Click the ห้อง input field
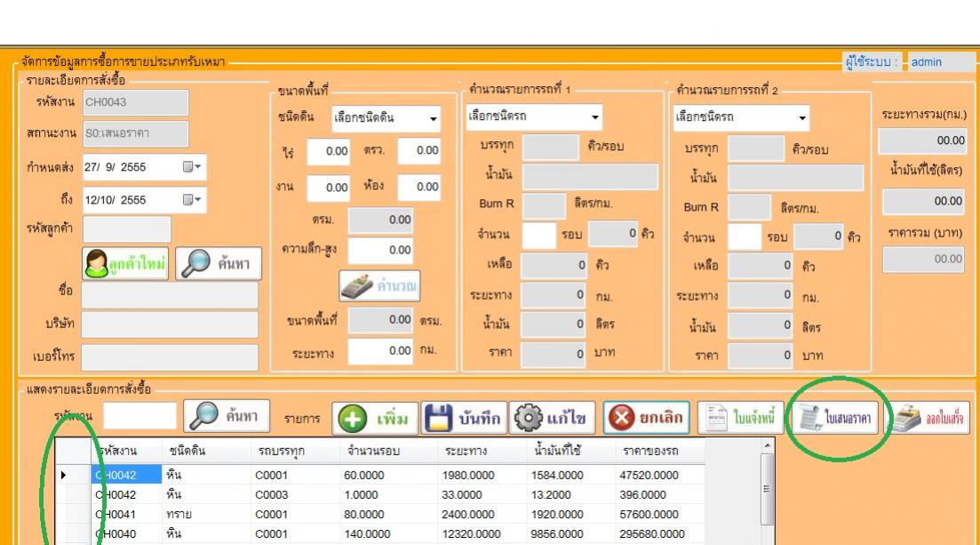980x545 pixels. tap(418, 187)
